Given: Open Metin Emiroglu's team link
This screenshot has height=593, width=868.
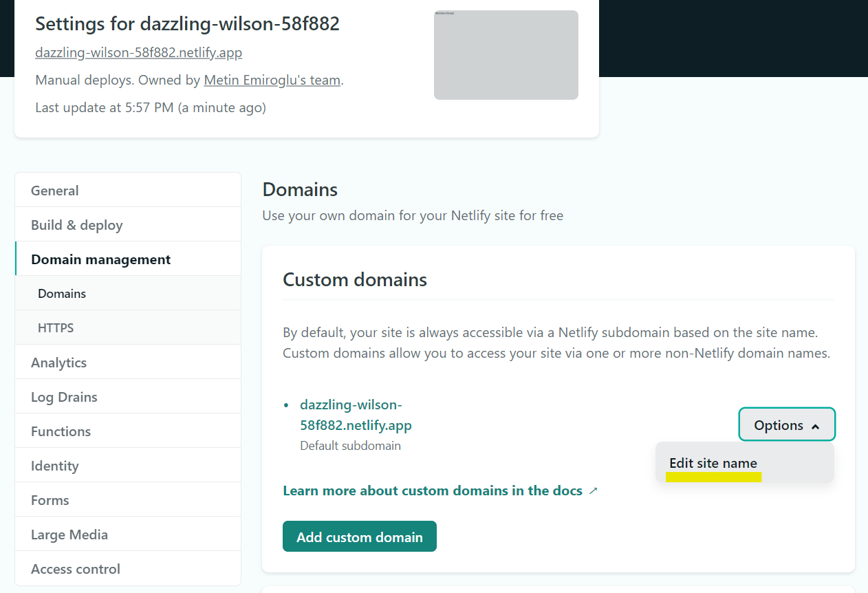Looking at the screenshot, I should pyautogui.click(x=272, y=80).
